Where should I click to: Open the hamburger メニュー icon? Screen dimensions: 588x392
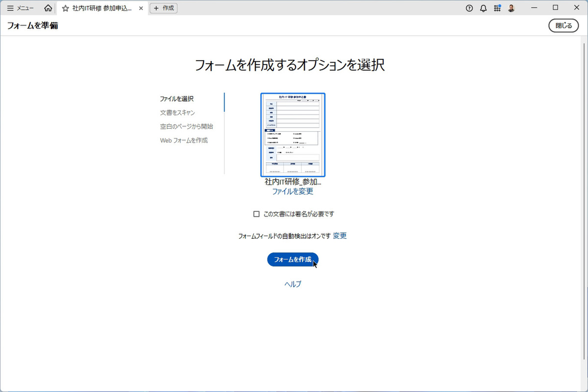(x=11, y=8)
